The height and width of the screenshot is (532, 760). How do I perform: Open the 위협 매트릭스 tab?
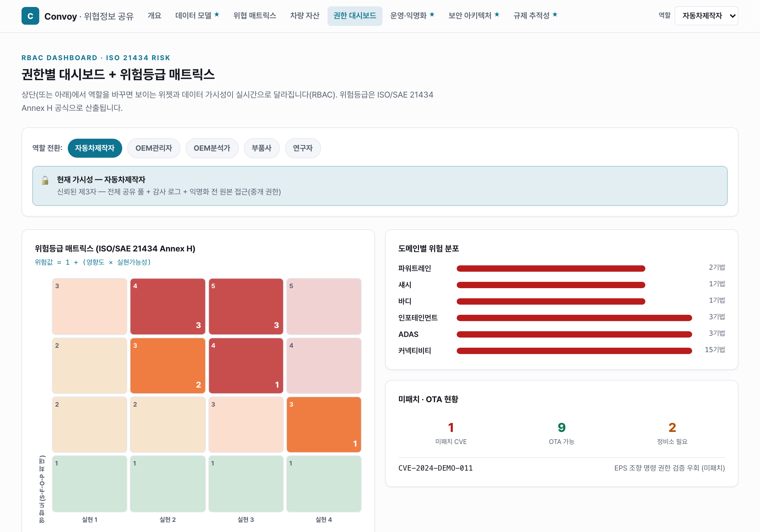tap(255, 16)
